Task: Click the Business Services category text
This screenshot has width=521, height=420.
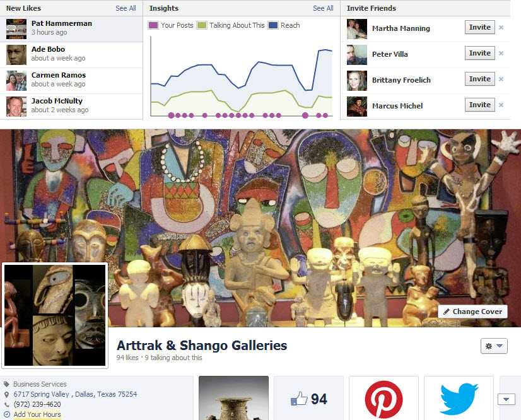Action: [40, 384]
